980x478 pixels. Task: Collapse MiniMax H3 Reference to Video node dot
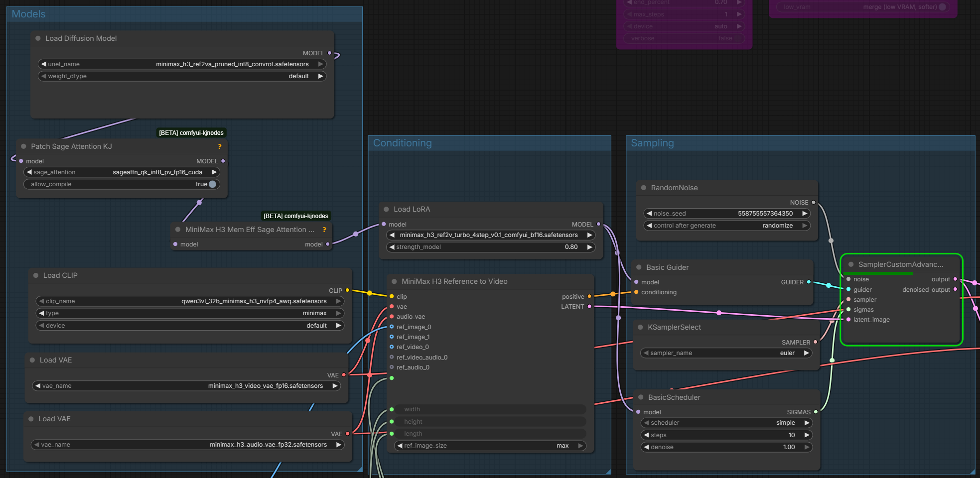click(394, 281)
